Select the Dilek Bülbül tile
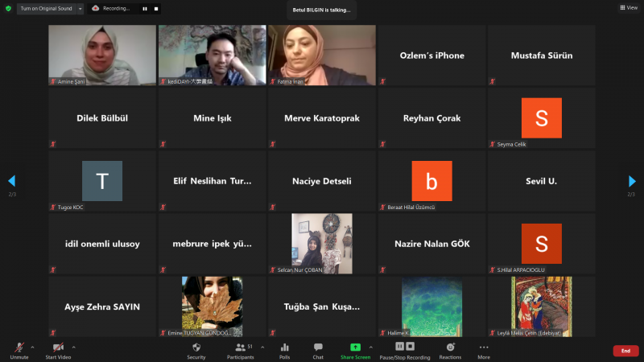The image size is (644, 362). (102, 118)
